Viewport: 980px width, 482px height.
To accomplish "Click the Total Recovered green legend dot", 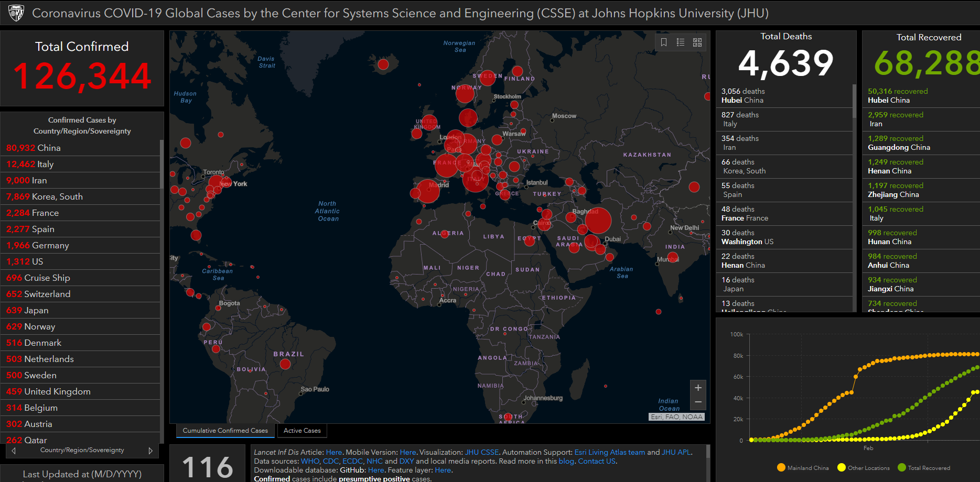I will pos(902,467).
